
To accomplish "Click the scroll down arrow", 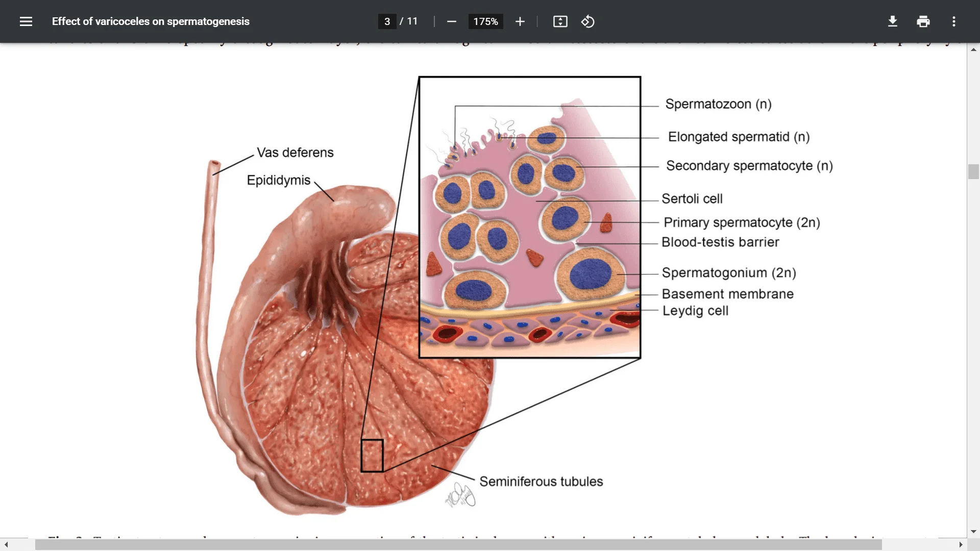I will pos(973,532).
